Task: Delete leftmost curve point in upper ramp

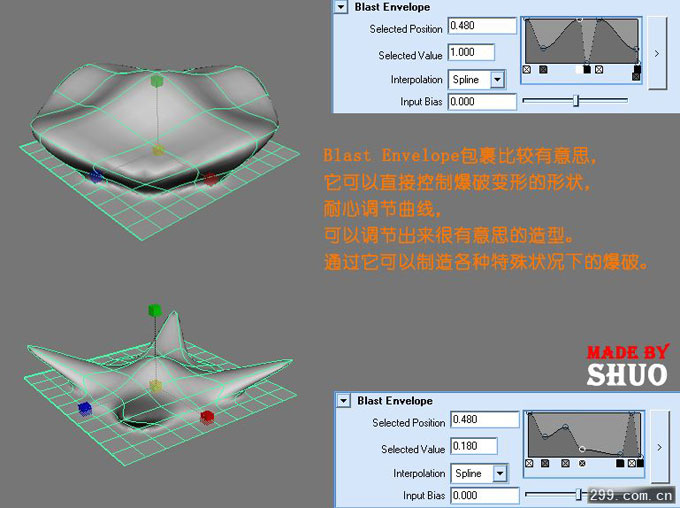Action: (x=526, y=69)
